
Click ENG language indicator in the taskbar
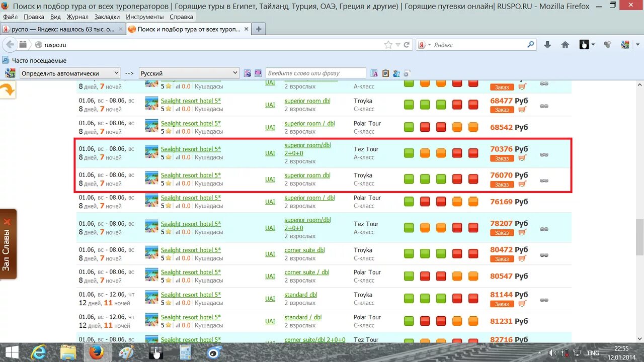[x=594, y=353]
